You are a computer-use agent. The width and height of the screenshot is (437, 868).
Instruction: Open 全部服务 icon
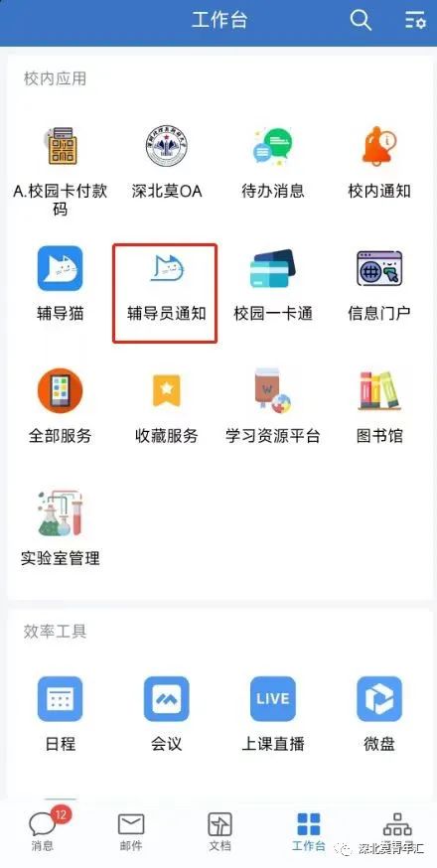(60, 391)
